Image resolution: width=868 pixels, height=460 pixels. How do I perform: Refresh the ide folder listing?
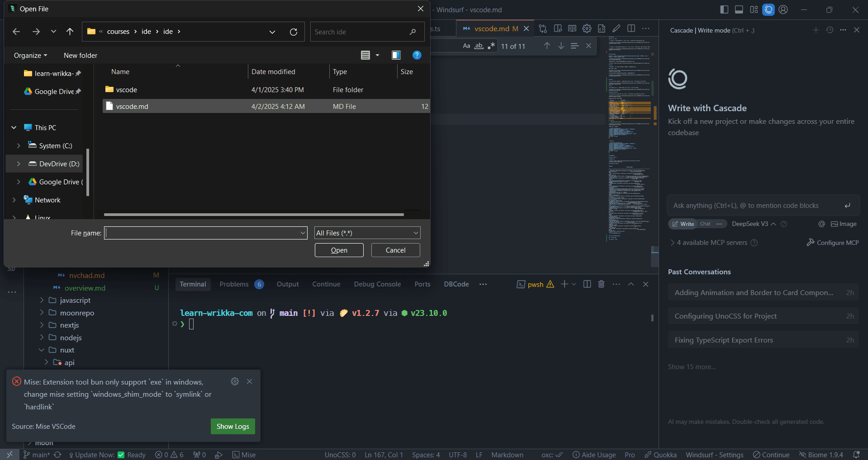(294, 32)
